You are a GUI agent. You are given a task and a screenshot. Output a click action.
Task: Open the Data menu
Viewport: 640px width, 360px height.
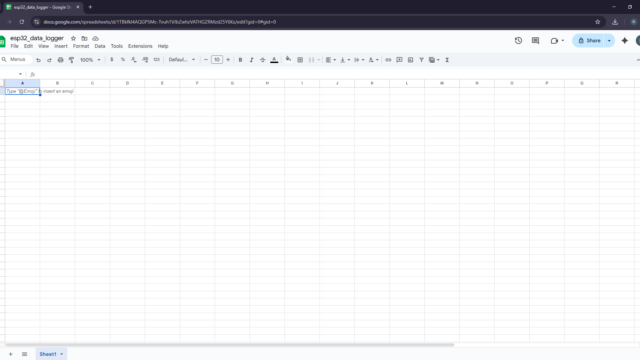pos(100,46)
